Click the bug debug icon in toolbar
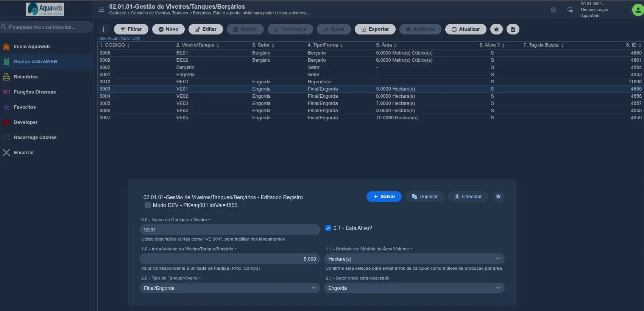Image resolution: width=644 pixels, height=311 pixels. tap(496, 29)
